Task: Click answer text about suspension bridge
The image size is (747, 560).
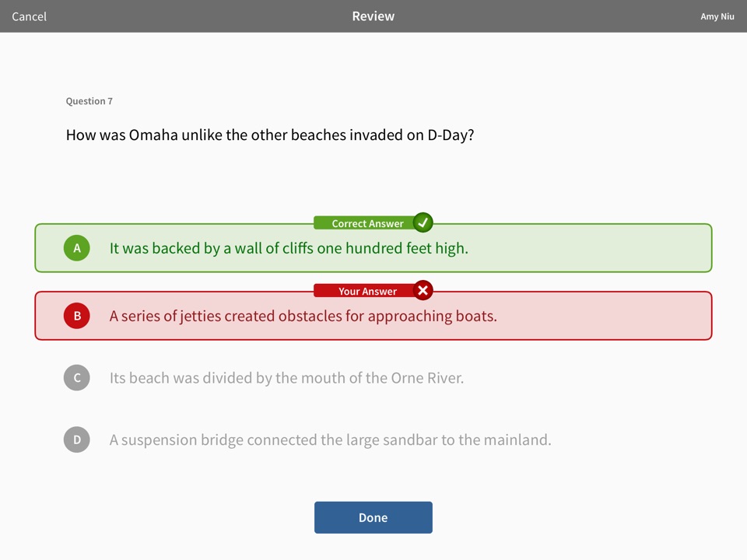Action: [330, 439]
